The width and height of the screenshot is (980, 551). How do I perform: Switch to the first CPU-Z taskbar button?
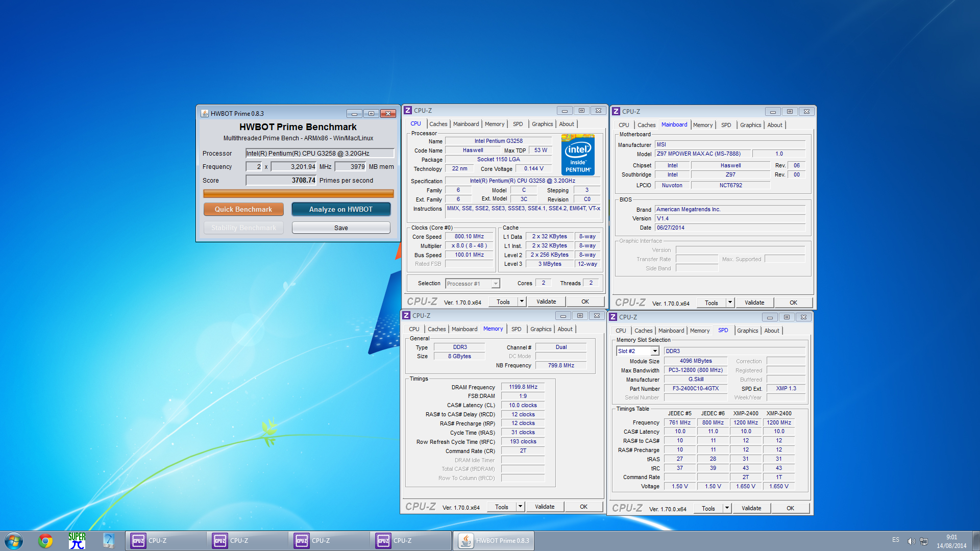click(x=166, y=541)
